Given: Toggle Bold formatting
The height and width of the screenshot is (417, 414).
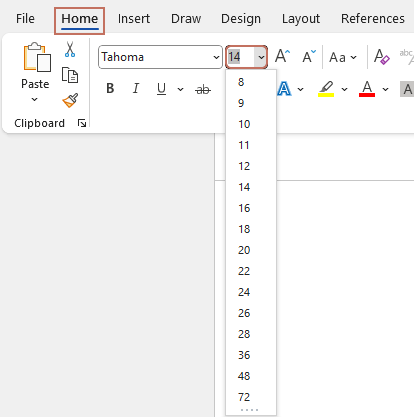Looking at the screenshot, I should (110, 89).
